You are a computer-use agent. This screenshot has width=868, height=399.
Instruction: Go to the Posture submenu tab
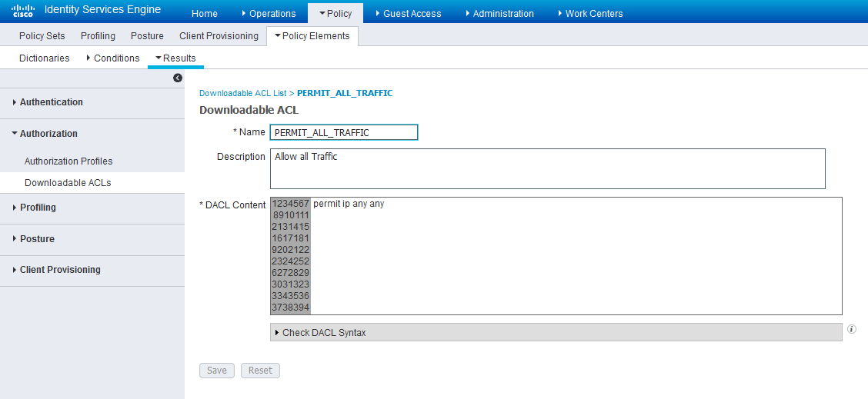[147, 36]
